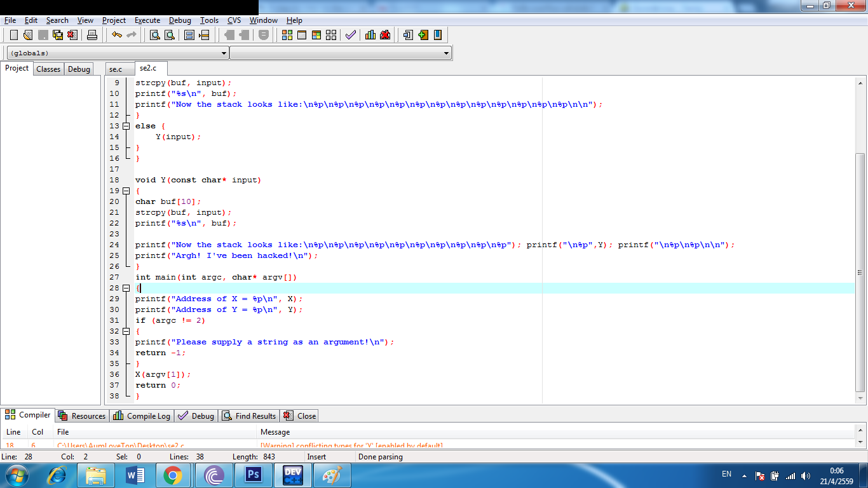
Task: Collapse the else block fold at line 13
Action: click(x=126, y=126)
